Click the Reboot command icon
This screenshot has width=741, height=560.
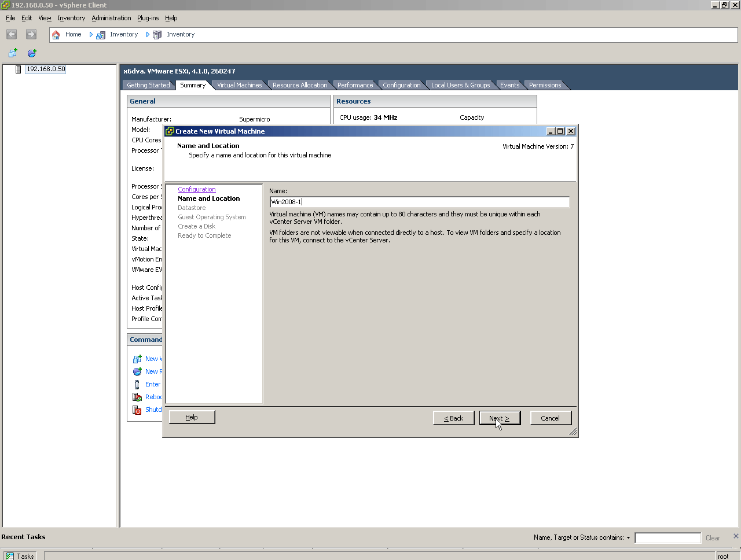137,397
